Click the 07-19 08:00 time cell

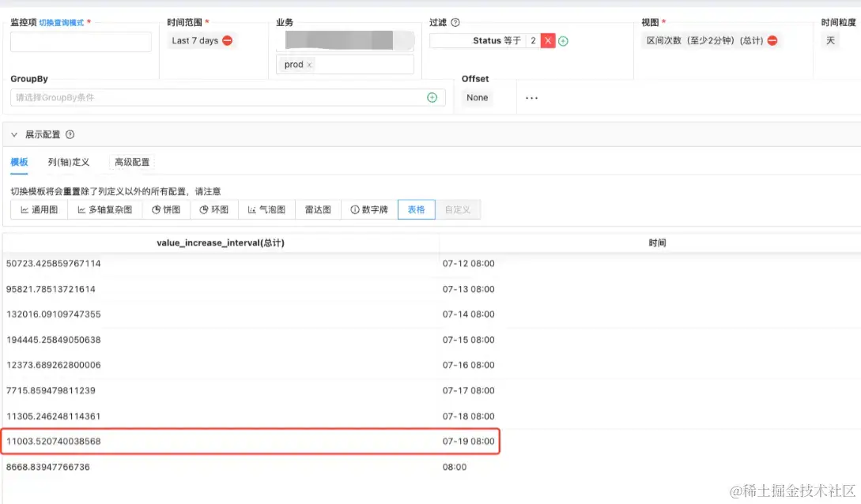tap(468, 442)
